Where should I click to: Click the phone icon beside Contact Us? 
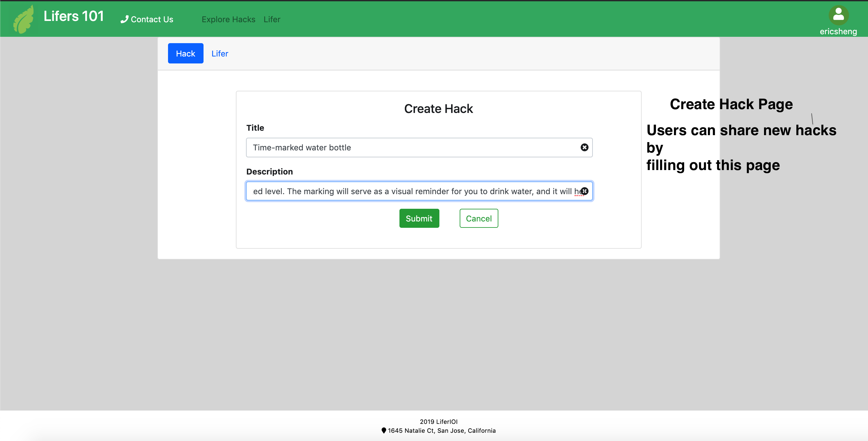click(124, 20)
